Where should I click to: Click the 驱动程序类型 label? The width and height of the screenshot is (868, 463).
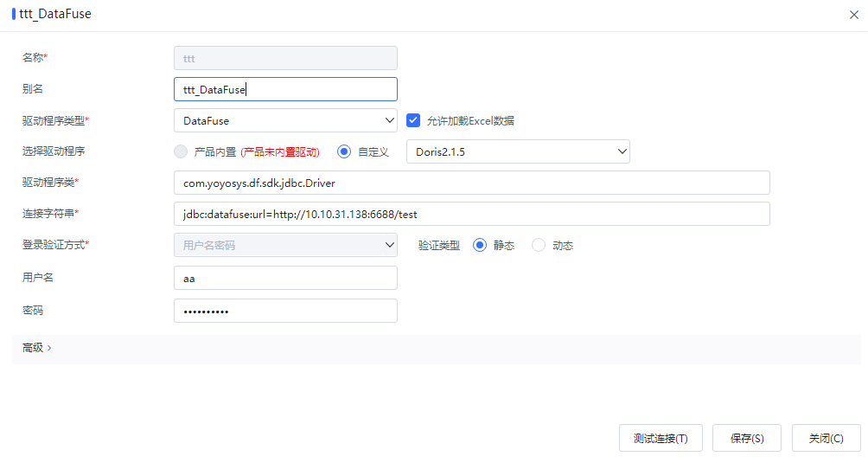coord(55,121)
